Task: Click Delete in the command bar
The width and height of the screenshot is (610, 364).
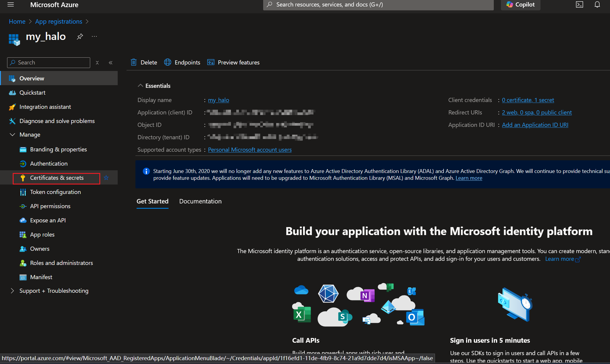Action: point(144,62)
